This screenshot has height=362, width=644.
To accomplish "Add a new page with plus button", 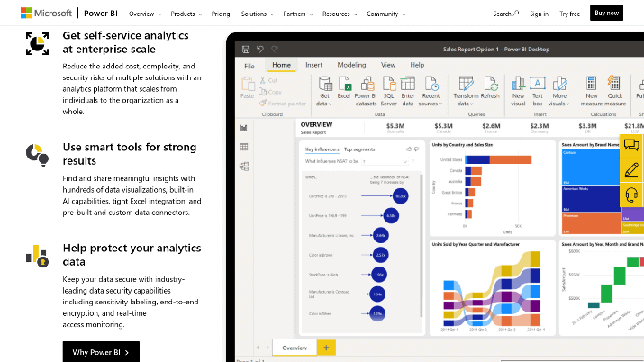I will click(x=326, y=348).
